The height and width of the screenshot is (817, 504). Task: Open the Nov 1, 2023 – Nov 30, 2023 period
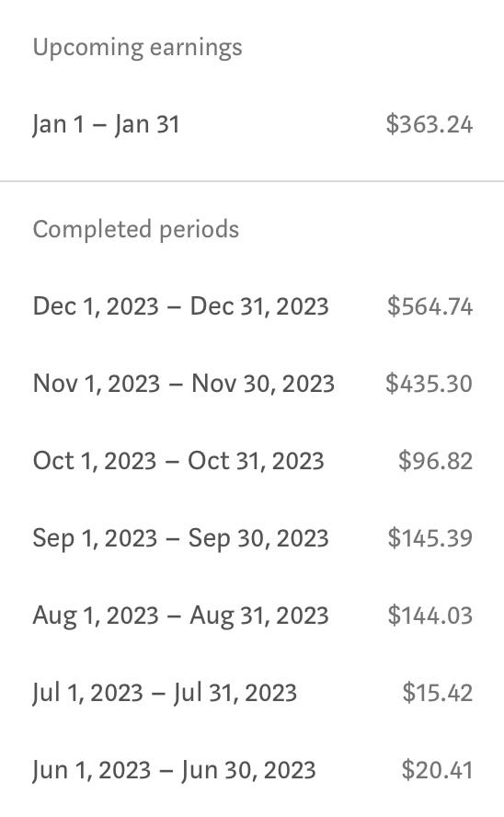(252, 384)
